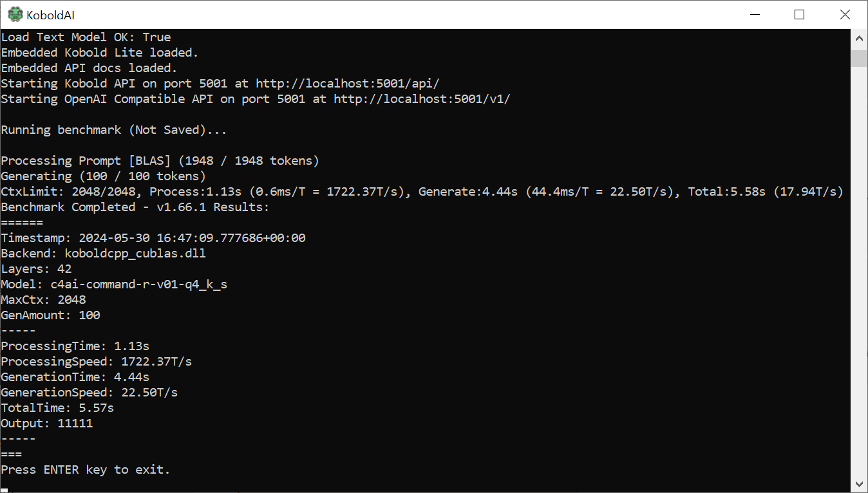Click the Backend koboldcpp_cublas.dll line

(x=104, y=254)
